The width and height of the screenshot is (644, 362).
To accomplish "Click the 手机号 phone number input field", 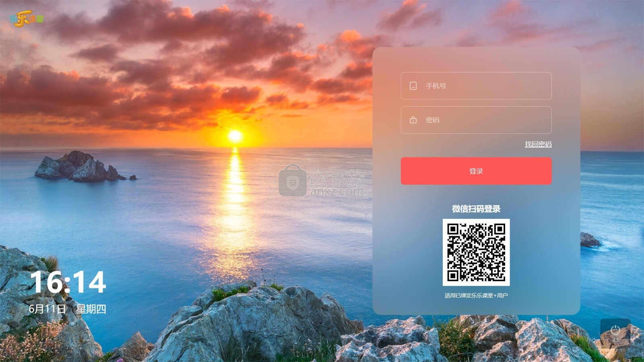I will pyautogui.click(x=476, y=86).
